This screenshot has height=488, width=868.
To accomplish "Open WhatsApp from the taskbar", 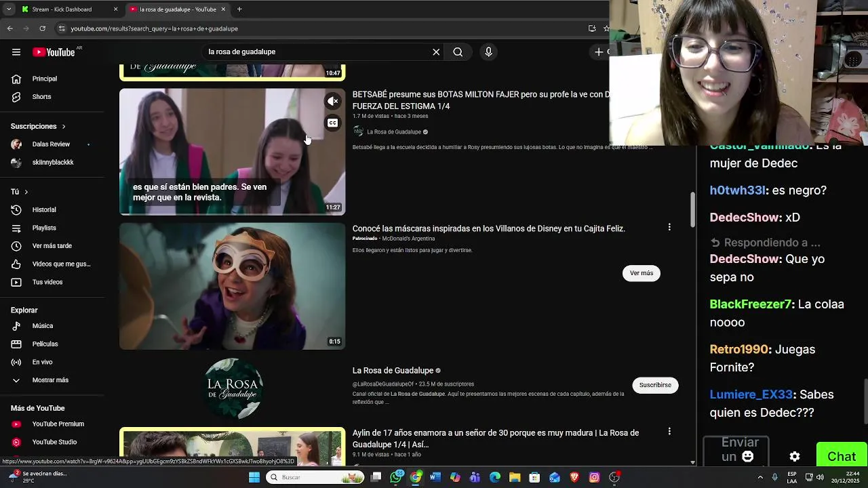I will coord(397,477).
